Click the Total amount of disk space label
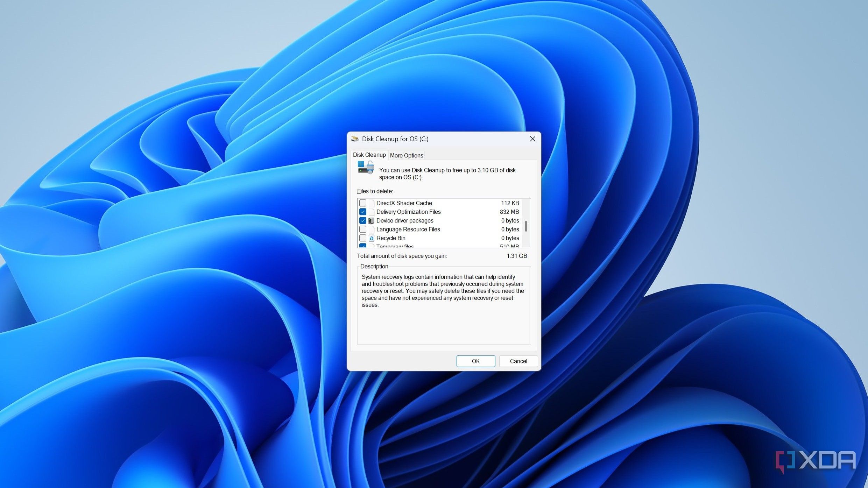Screen dimensions: 868x488 coord(402,256)
